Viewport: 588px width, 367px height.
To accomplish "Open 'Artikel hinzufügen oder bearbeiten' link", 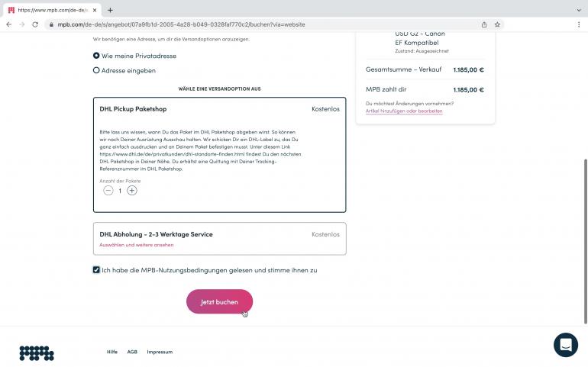I will pos(404,111).
